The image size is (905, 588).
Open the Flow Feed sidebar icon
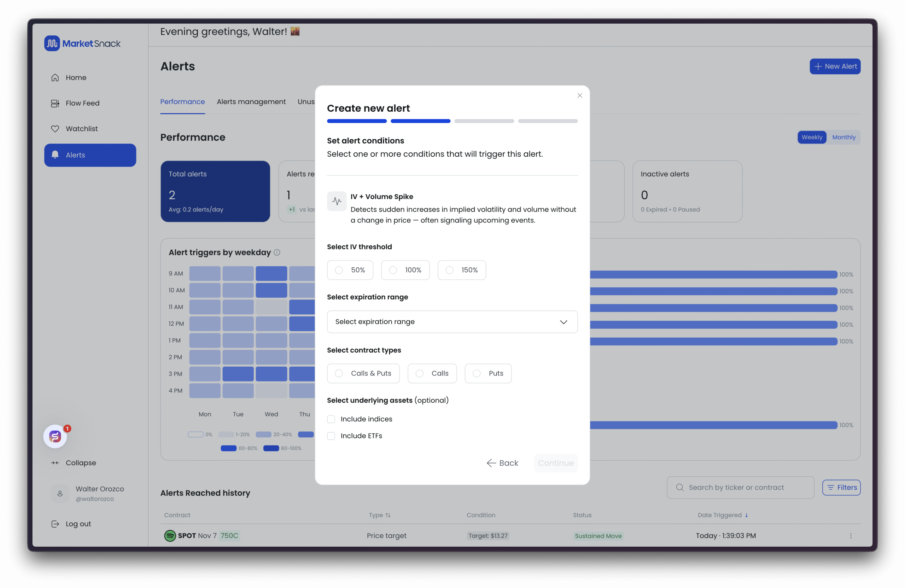coord(55,103)
